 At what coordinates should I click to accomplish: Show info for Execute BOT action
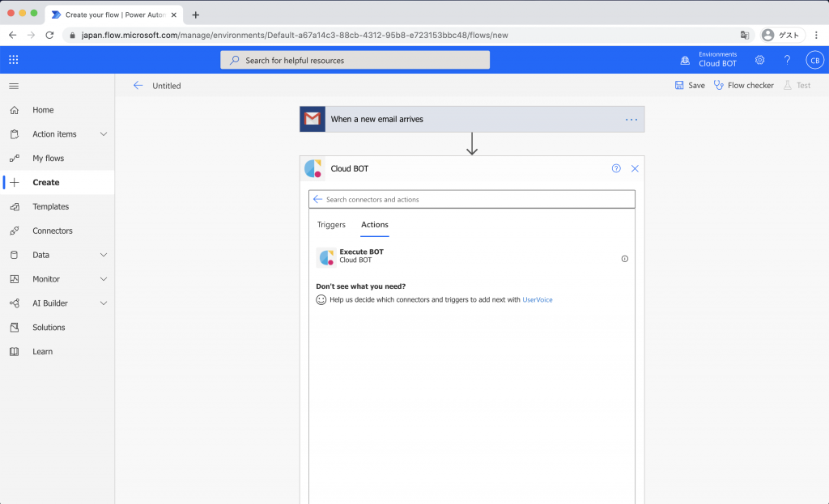click(624, 259)
